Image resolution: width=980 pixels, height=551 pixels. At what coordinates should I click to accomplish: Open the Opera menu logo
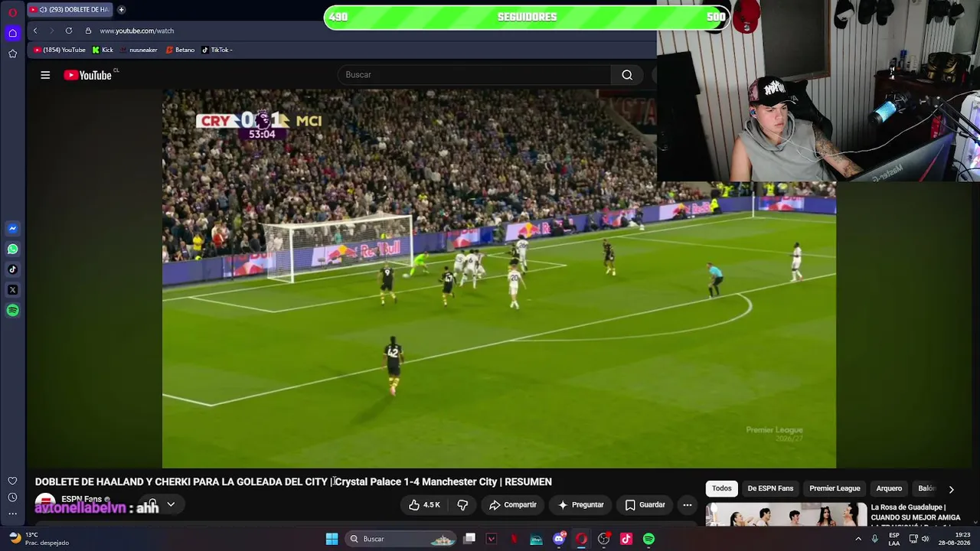pos(12,12)
